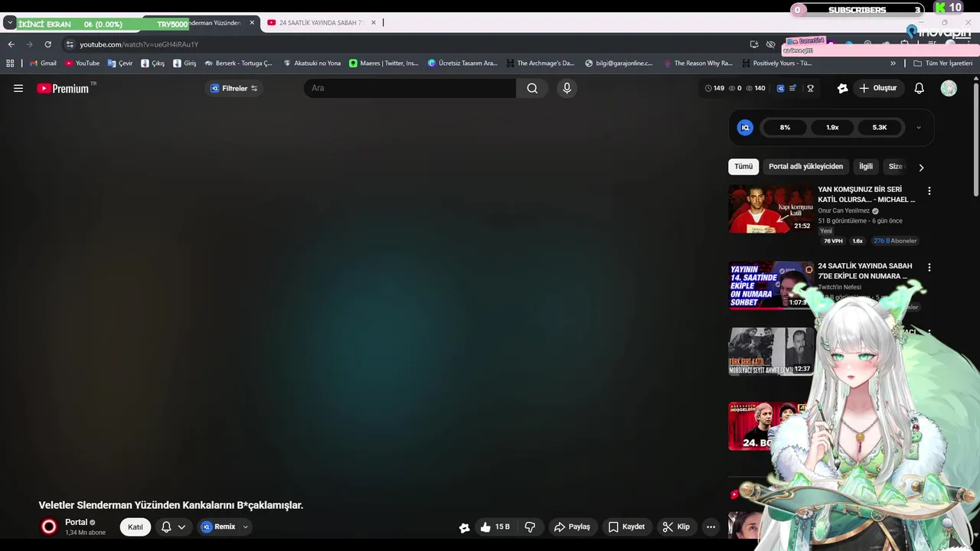Click the 276 B Aboneler badge
Viewport: 980px width, 551px height.
pyautogui.click(x=895, y=241)
